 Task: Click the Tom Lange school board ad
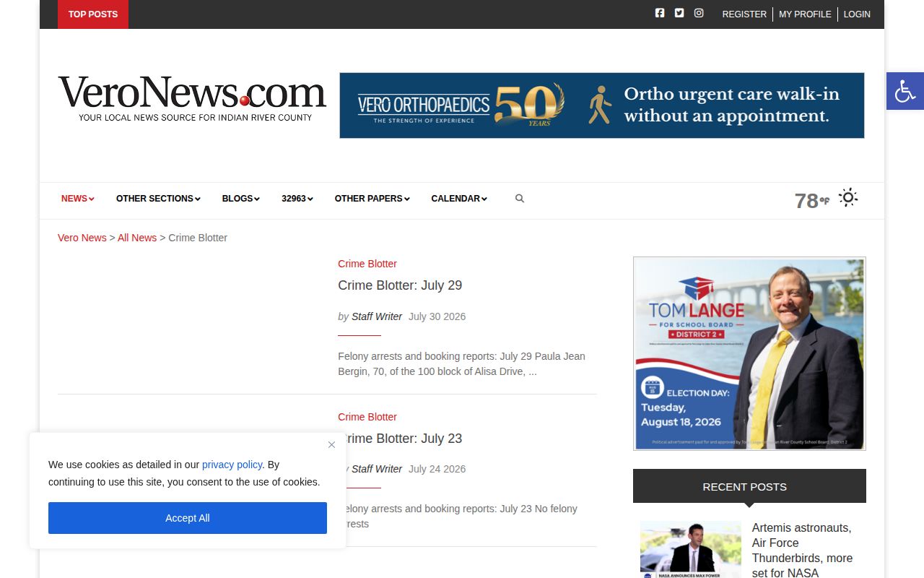pyautogui.click(x=749, y=353)
